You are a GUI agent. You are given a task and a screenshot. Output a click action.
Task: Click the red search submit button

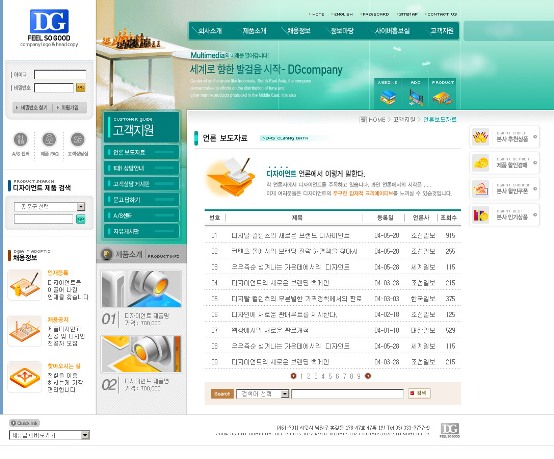419,393
